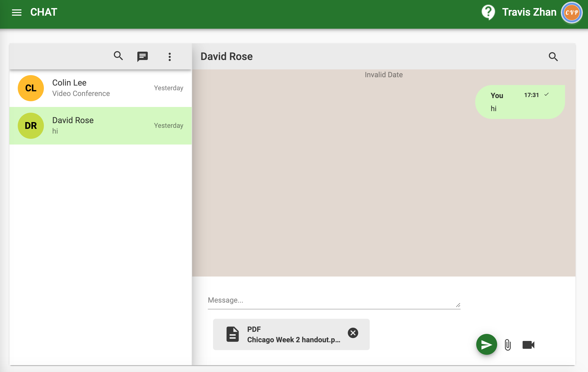Click the DR avatar circle

[x=31, y=126]
